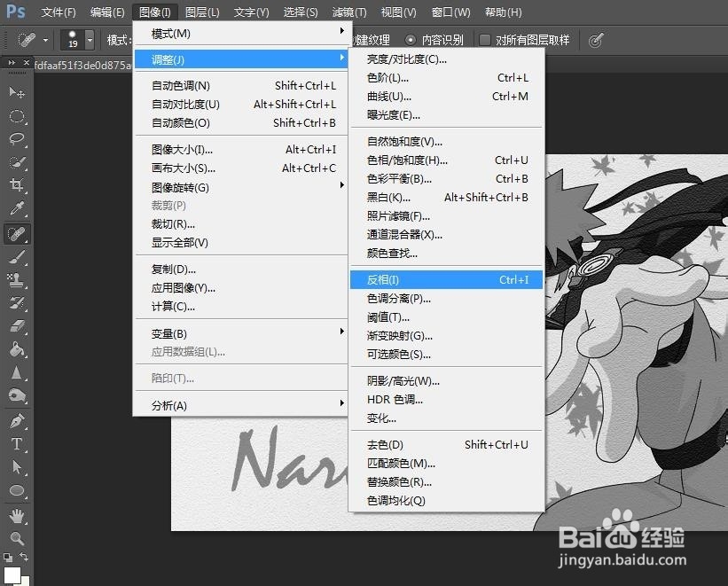Open the brush size 19 picker dropdown
The image size is (728, 586).
click(x=90, y=41)
